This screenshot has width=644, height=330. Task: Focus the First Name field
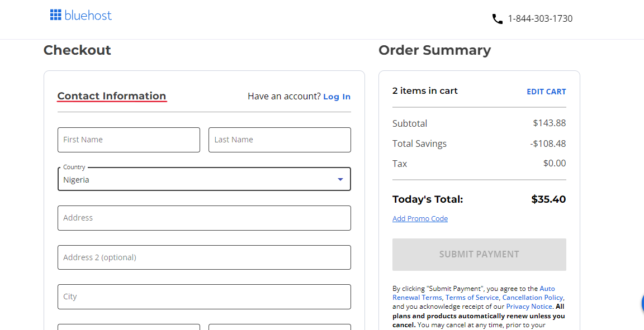pos(129,140)
